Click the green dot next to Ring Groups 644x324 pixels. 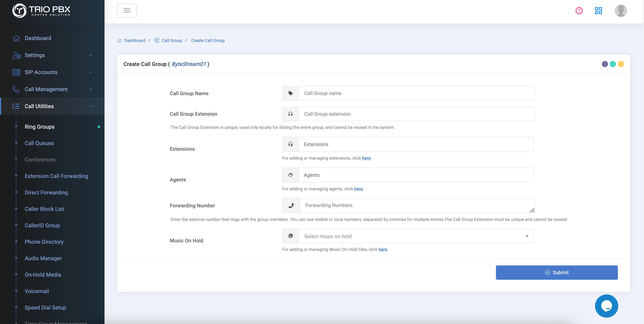click(99, 127)
